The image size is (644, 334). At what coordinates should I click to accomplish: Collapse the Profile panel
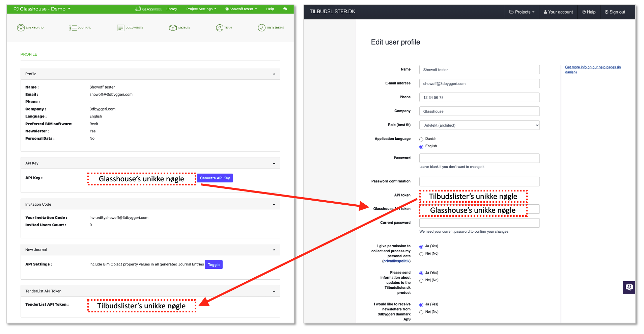pos(274,74)
